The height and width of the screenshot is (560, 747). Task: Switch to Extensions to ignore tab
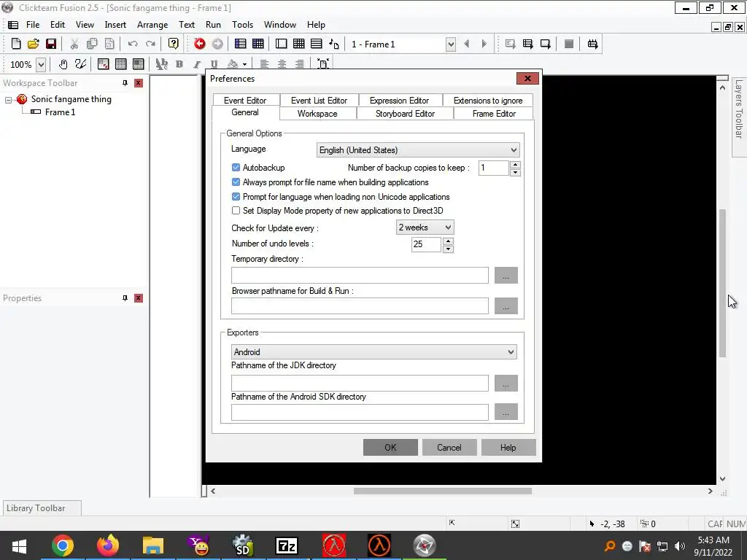point(488,101)
